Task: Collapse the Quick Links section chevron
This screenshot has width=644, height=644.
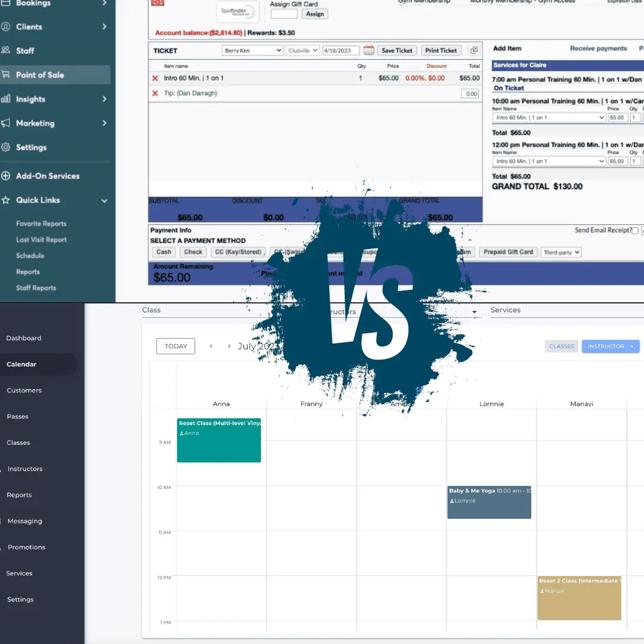Action: (x=104, y=201)
